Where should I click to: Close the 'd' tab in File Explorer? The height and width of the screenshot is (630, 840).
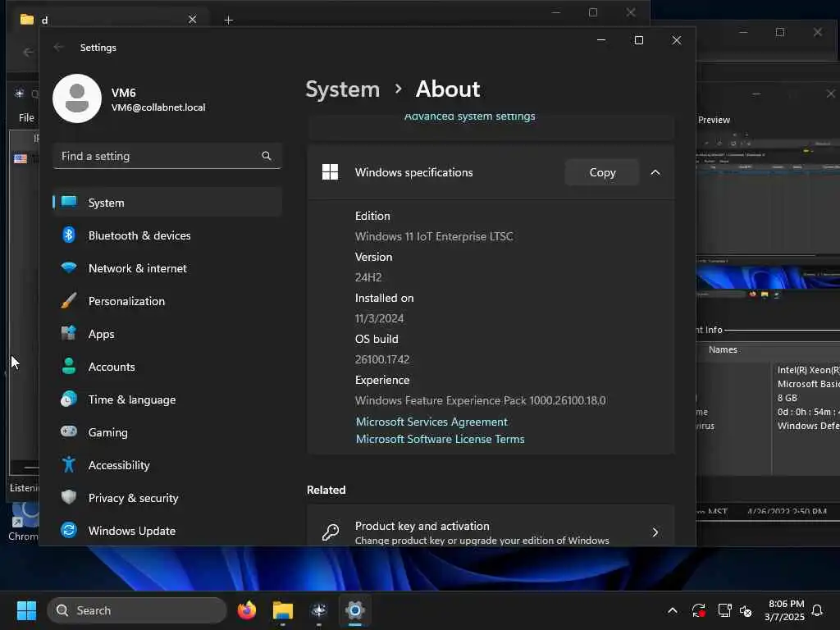tap(192, 20)
